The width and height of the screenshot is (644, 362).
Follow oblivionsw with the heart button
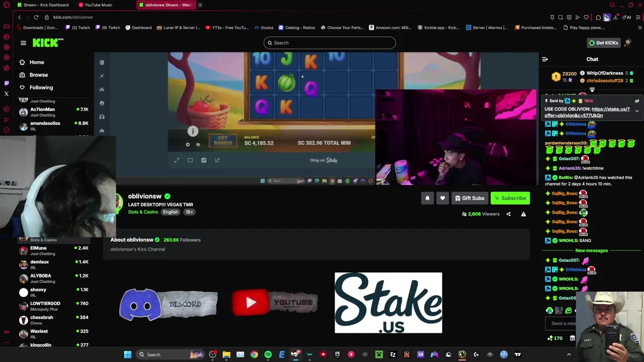442,198
